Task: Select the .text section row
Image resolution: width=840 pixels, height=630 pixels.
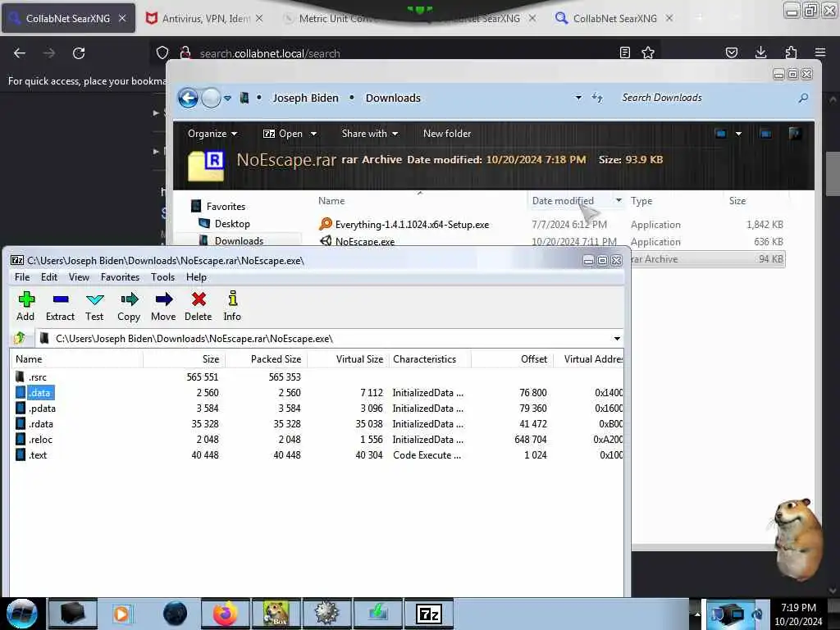Action: click(x=316, y=454)
